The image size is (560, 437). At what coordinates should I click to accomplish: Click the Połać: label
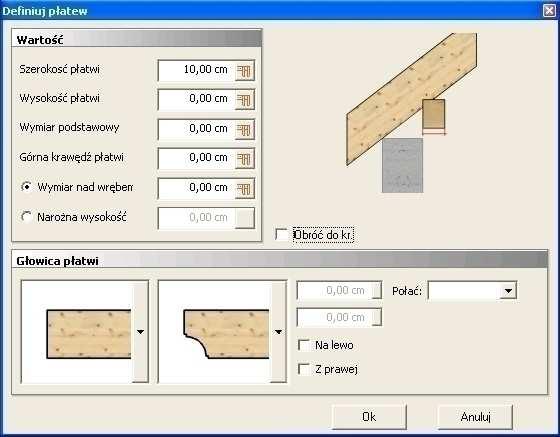pyautogui.click(x=407, y=291)
